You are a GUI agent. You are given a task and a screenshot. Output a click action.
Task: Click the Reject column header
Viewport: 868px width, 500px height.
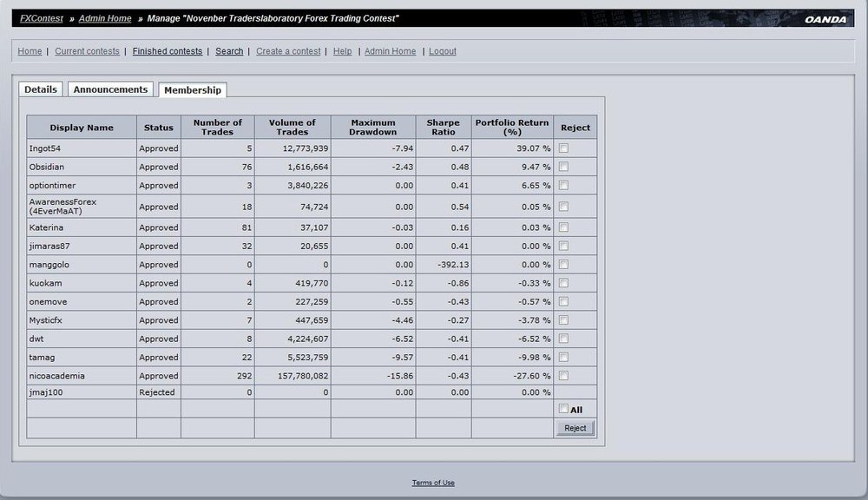575,128
